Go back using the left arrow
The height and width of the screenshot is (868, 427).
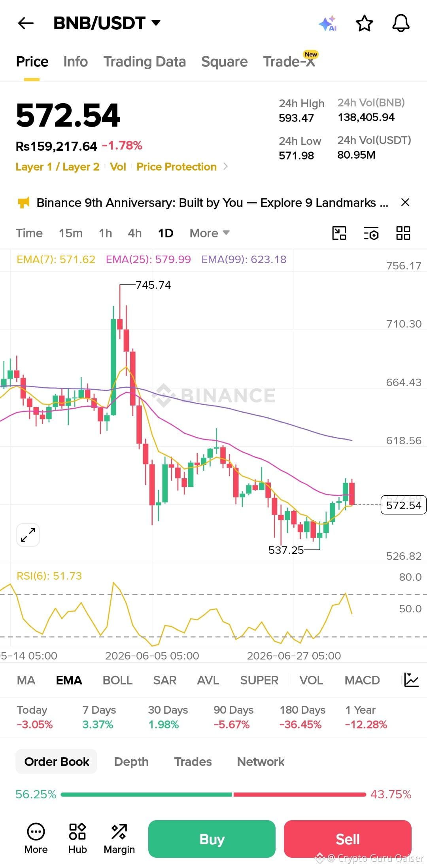26,23
